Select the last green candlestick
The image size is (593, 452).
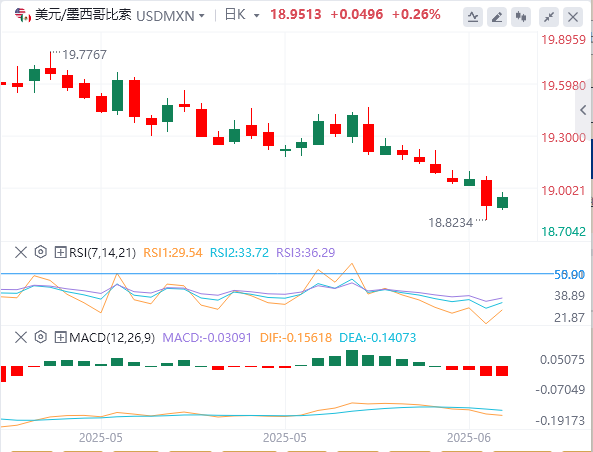[503, 202]
